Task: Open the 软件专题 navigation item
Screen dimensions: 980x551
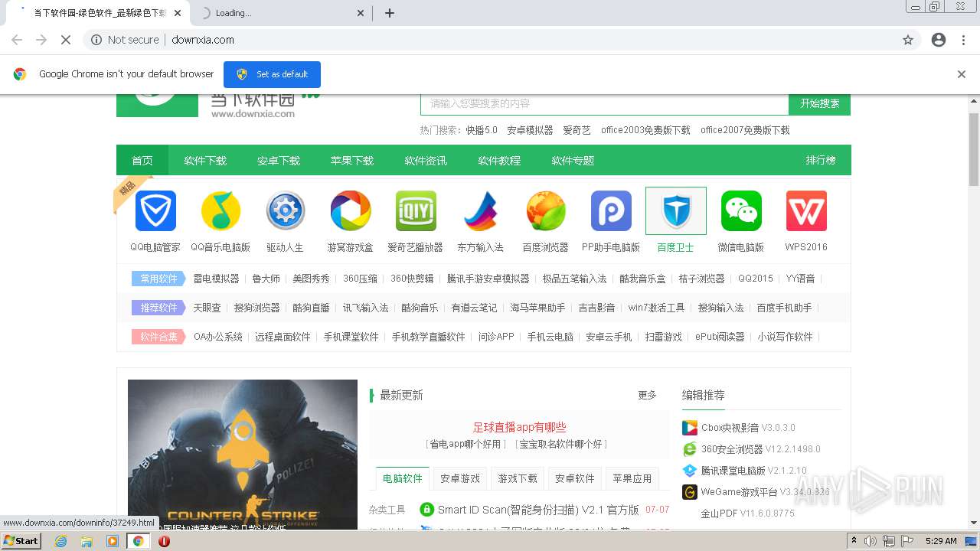Action: [x=573, y=161]
